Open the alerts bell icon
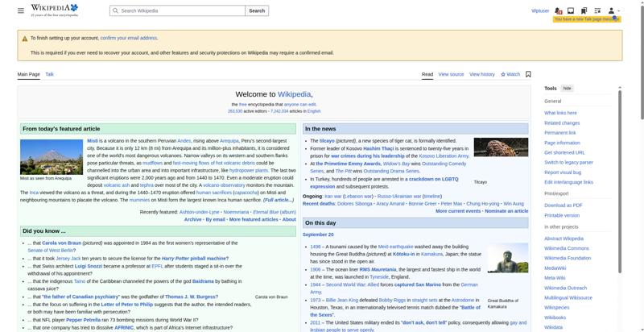 [558, 10]
